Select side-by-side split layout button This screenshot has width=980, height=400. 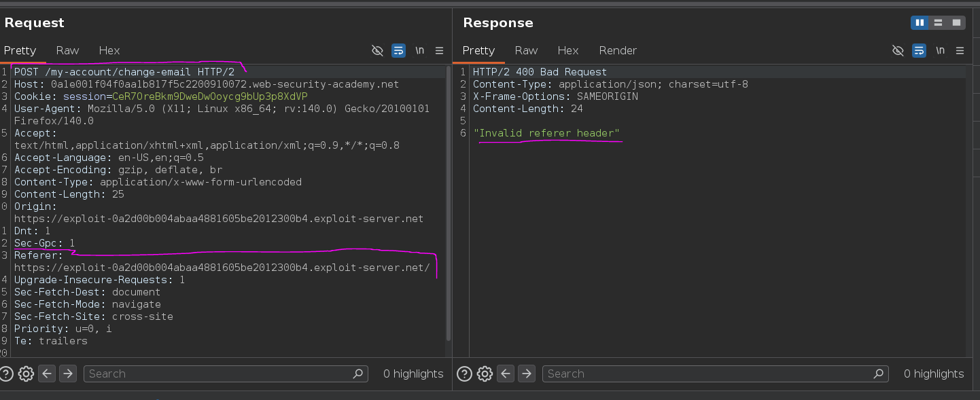pyautogui.click(x=920, y=23)
